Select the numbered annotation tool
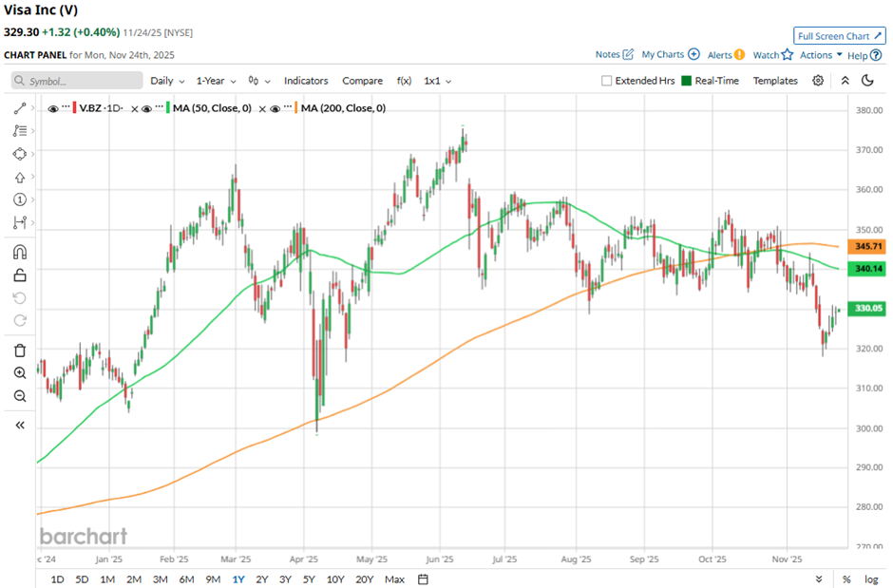 (x=20, y=199)
